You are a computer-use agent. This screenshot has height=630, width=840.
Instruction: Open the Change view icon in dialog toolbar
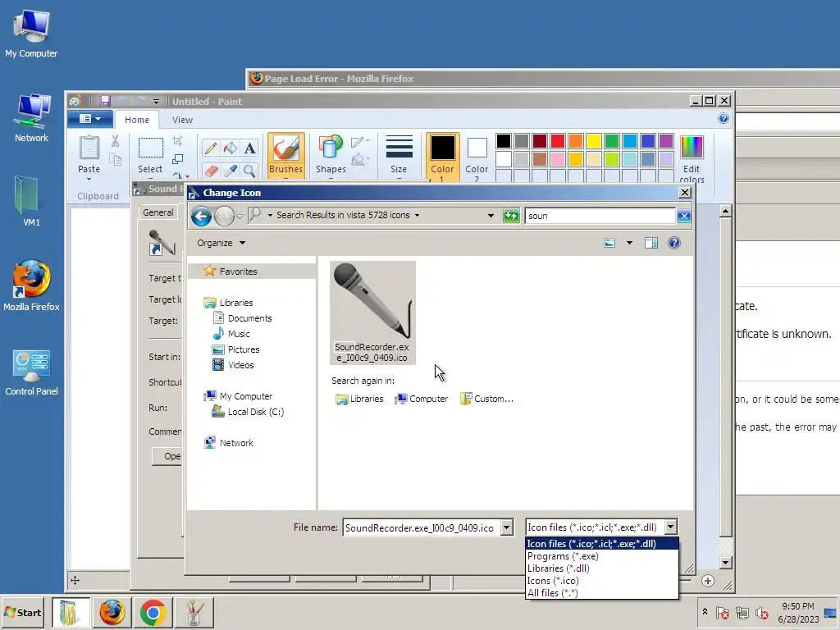pos(609,243)
